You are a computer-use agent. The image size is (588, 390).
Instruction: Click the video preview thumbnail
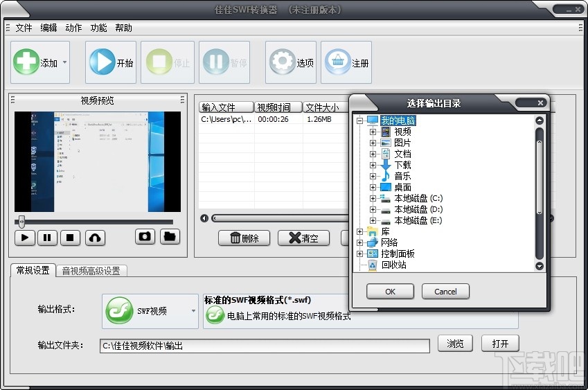[98, 161]
